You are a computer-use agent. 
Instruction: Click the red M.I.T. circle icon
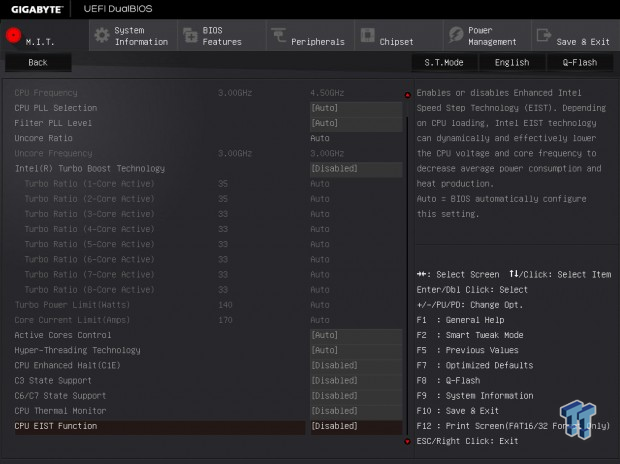point(13,35)
